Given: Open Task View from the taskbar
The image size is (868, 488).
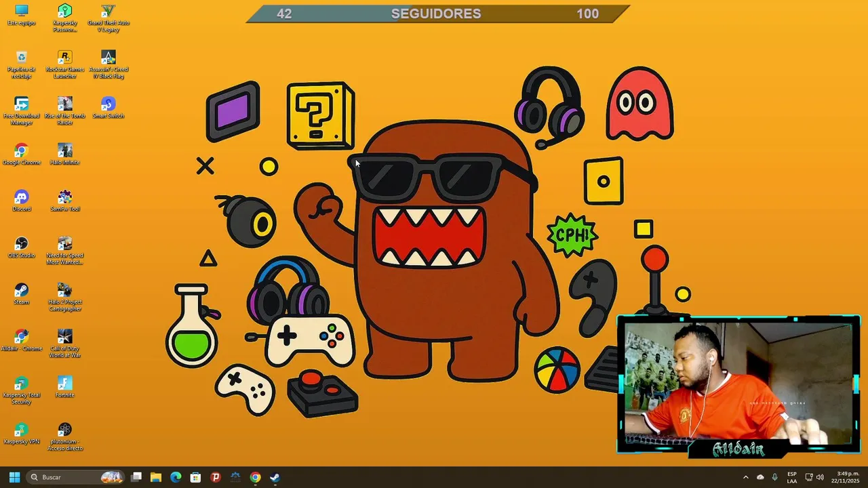Looking at the screenshot, I should pyautogui.click(x=136, y=477).
